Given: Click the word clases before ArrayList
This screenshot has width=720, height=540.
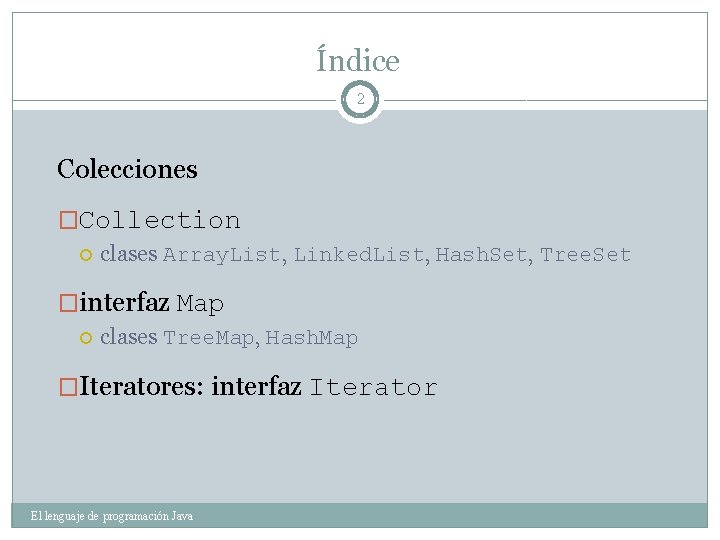Looking at the screenshot, I should click(129, 254).
